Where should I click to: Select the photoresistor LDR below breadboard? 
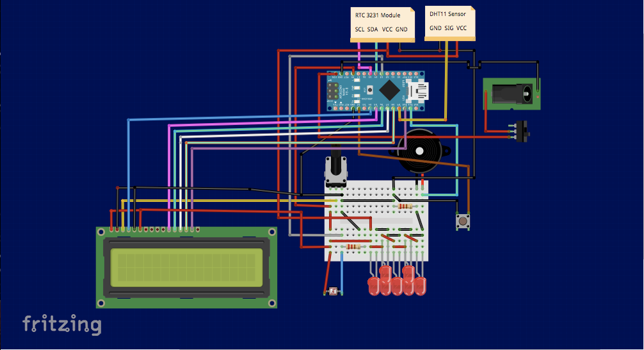pyautogui.click(x=333, y=292)
